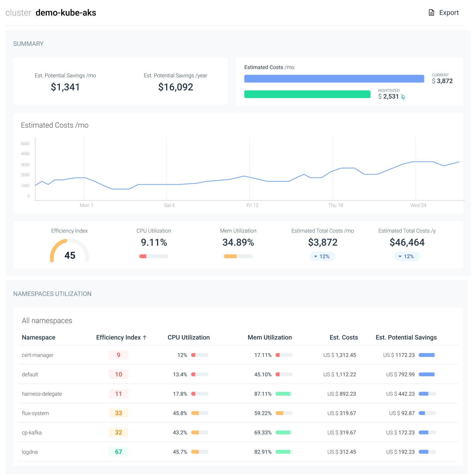Click harness-delegate cost US $ 892.23

(x=342, y=394)
